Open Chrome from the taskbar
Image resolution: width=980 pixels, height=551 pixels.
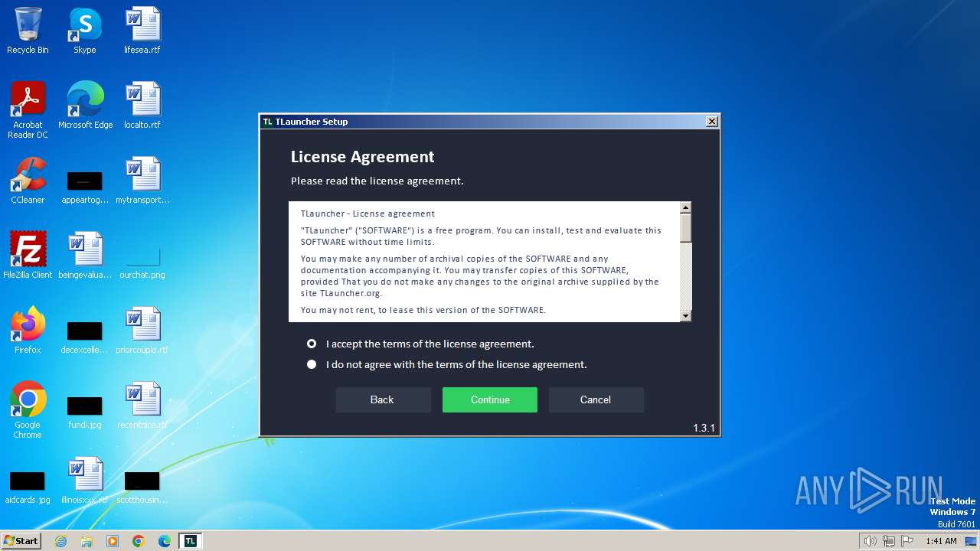click(x=139, y=541)
